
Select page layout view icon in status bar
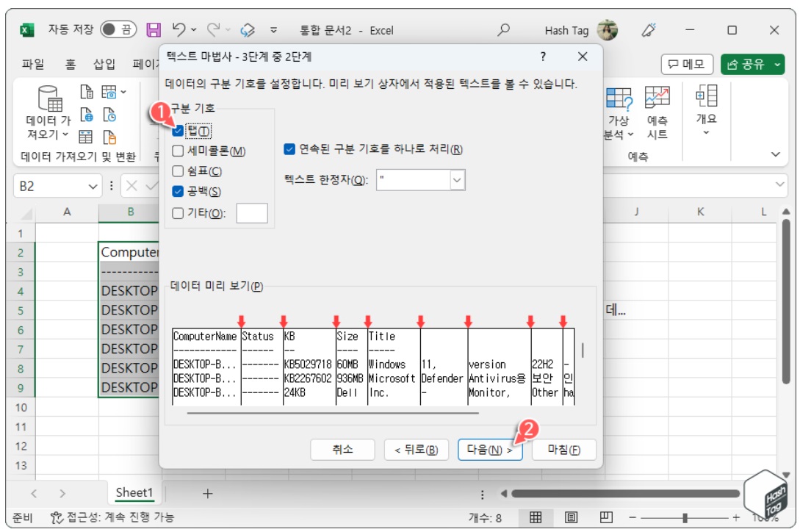click(571, 518)
